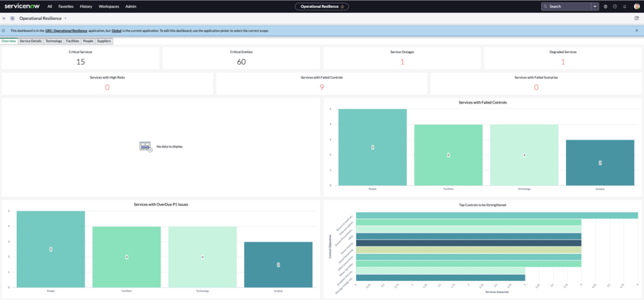Switch to the Suppliers tab
This screenshot has width=644, height=300.
[104, 41]
